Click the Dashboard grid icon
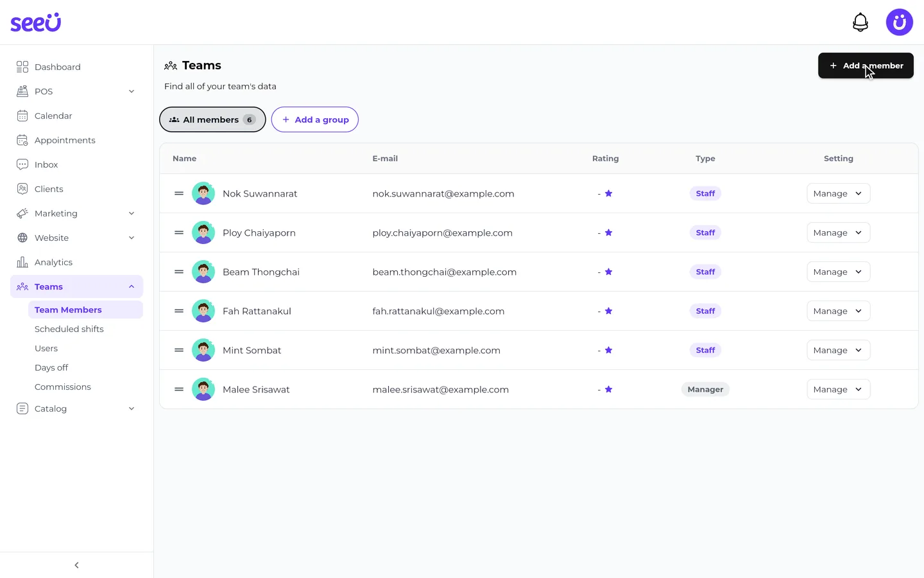This screenshot has width=924, height=578. [22, 67]
